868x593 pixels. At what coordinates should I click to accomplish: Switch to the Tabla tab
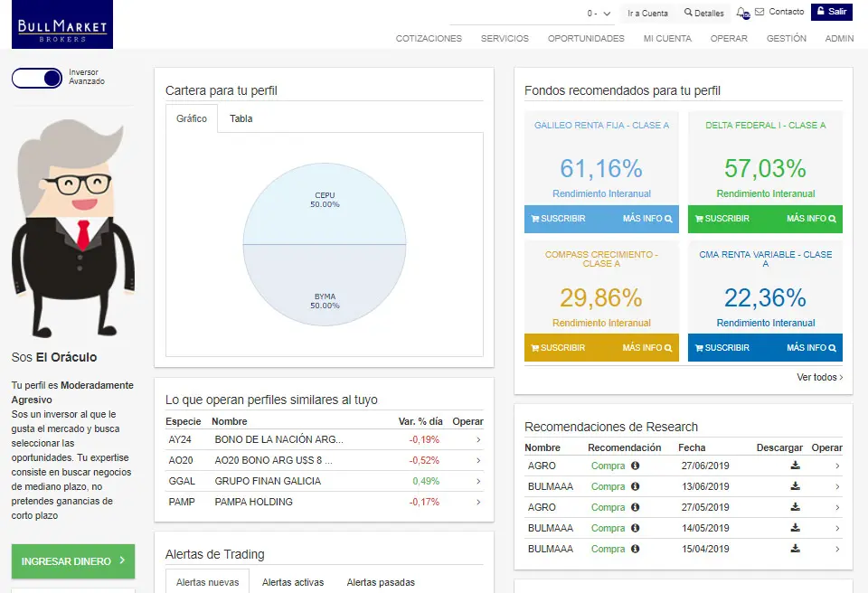241,118
